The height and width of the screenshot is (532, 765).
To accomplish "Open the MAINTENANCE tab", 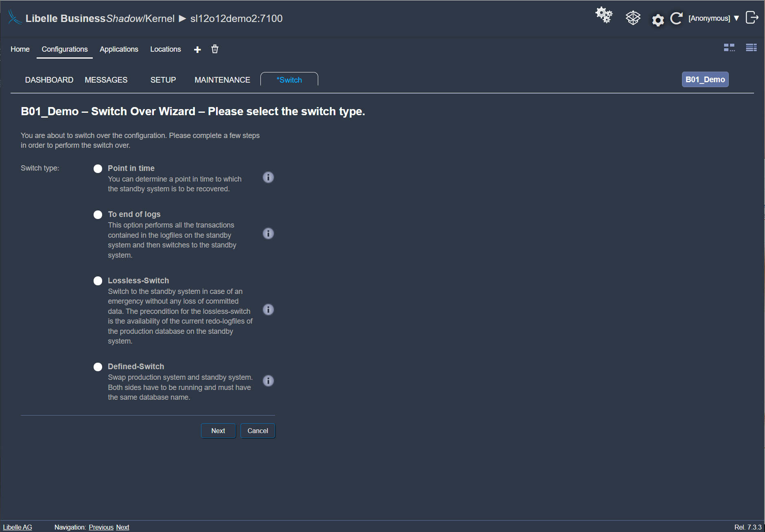I will (x=222, y=80).
